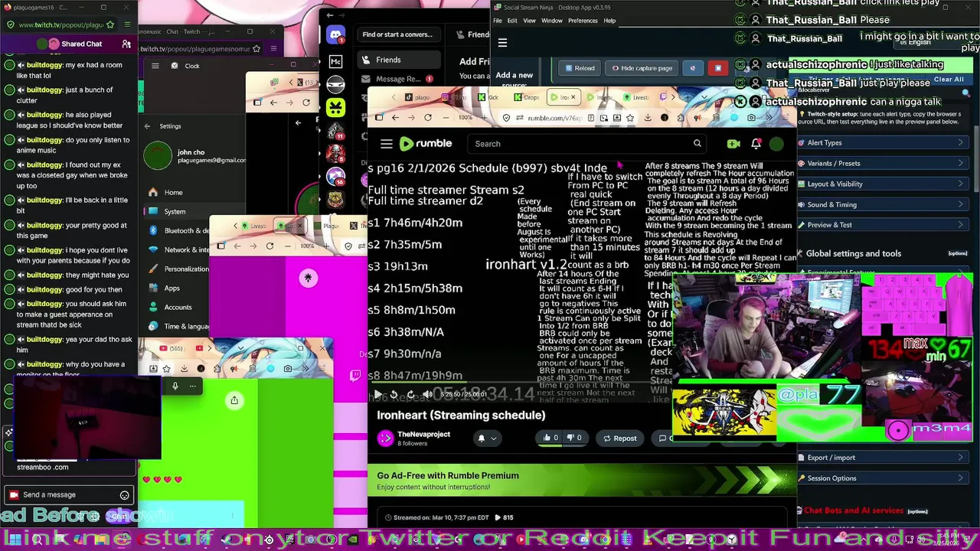This screenshot has width=980, height=551.
Task: Expand Sound & Timing section
Action: 883,204
